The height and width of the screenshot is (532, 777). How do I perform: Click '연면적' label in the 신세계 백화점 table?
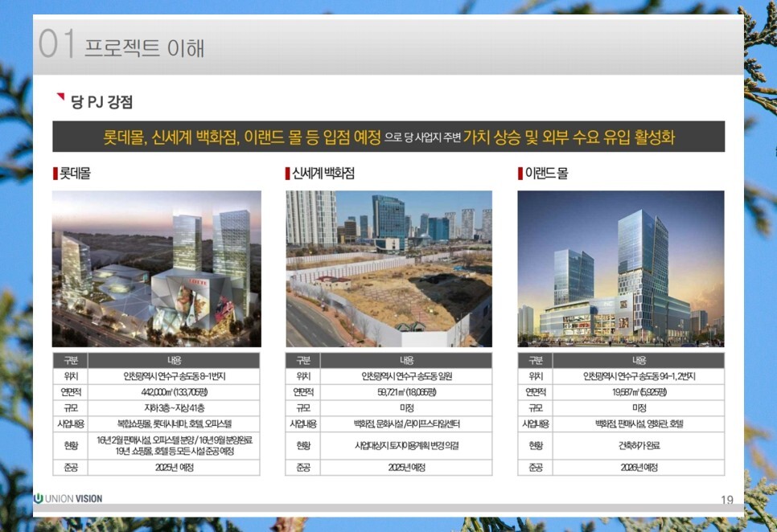coord(302,392)
